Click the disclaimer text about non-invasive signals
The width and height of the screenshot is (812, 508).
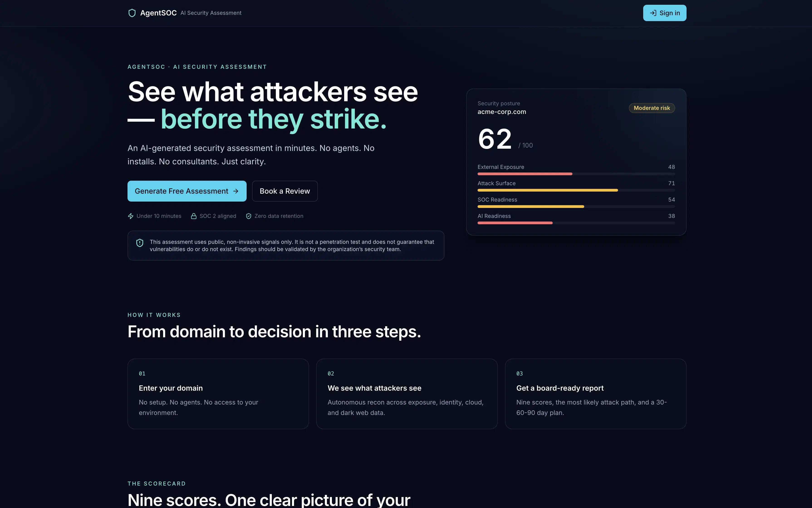tap(292, 246)
